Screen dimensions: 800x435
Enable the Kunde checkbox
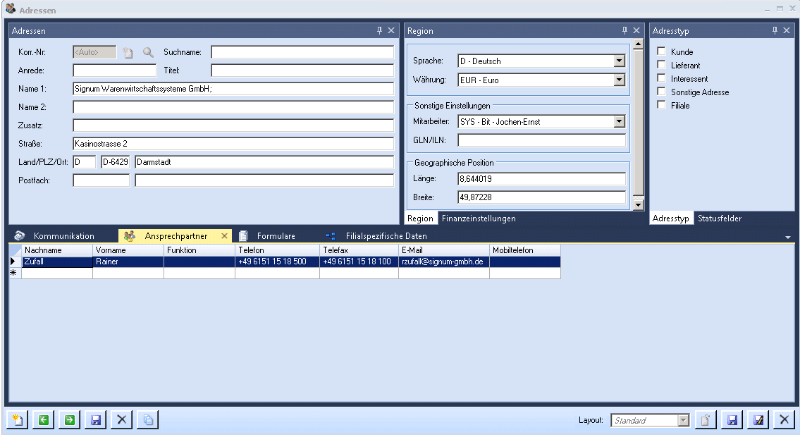click(x=661, y=51)
